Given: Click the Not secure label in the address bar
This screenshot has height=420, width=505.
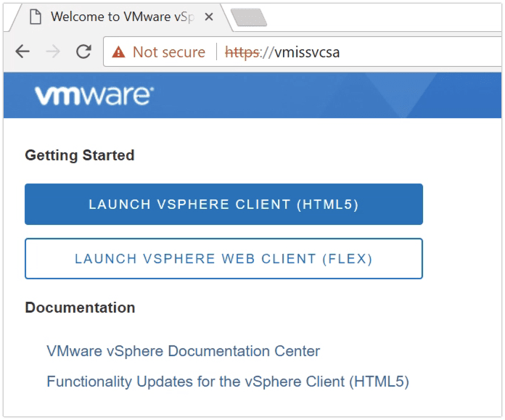Looking at the screenshot, I should [x=169, y=52].
